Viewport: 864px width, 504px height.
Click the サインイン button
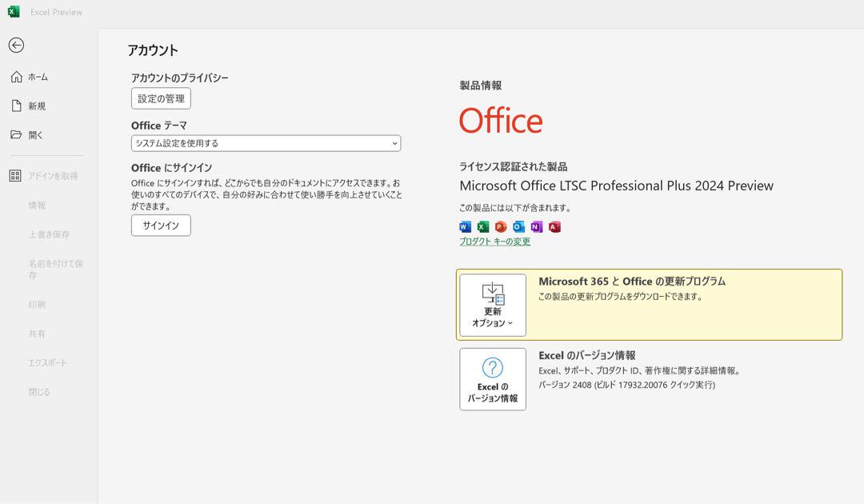click(161, 226)
